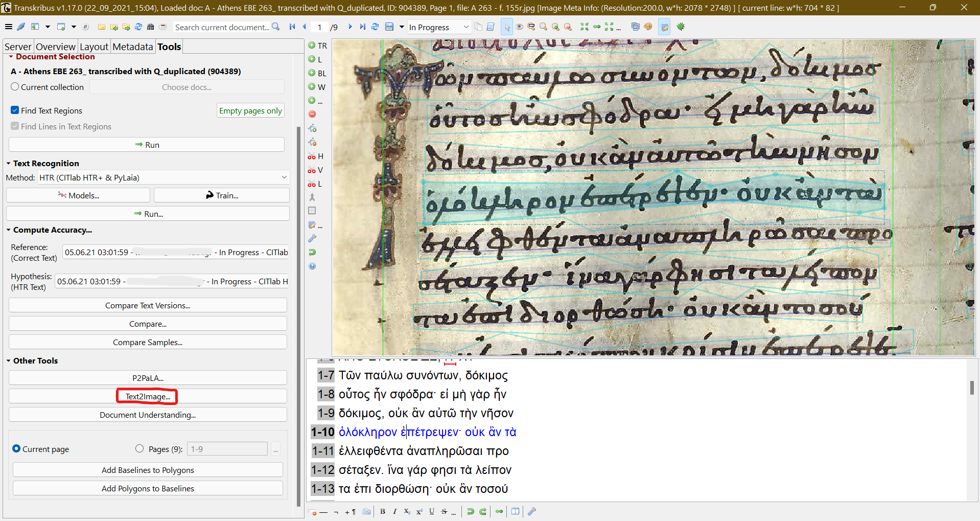Screen dimensions: 980x521
Task: Collapse the Document Selection section
Action: 11,57
